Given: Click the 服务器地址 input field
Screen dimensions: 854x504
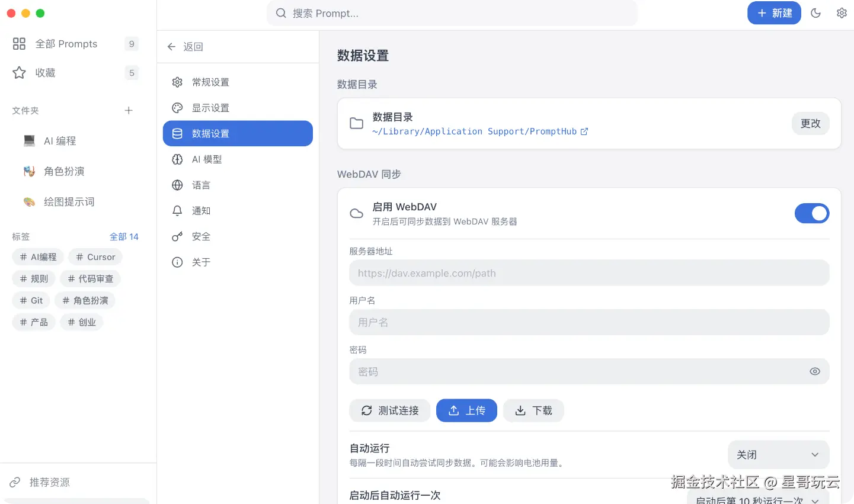Looking at the screenshot, I should click(x=589, y=273).
